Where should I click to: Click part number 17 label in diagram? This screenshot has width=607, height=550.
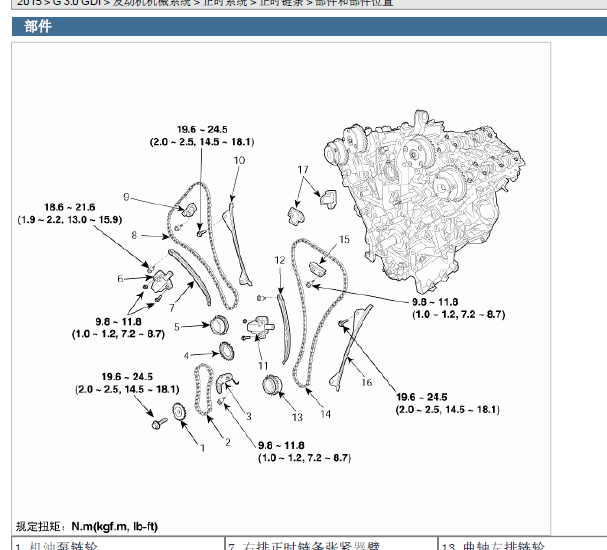(x=302, y=170)
